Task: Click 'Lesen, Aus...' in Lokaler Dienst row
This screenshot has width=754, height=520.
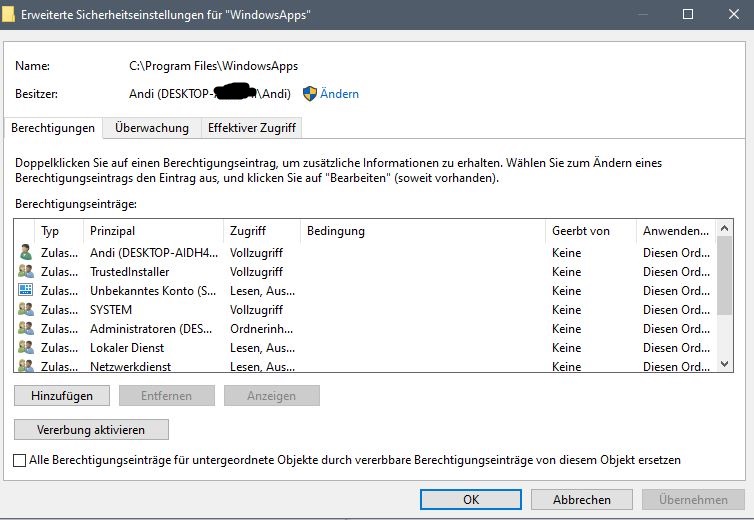Action: (x=263, y=348)
